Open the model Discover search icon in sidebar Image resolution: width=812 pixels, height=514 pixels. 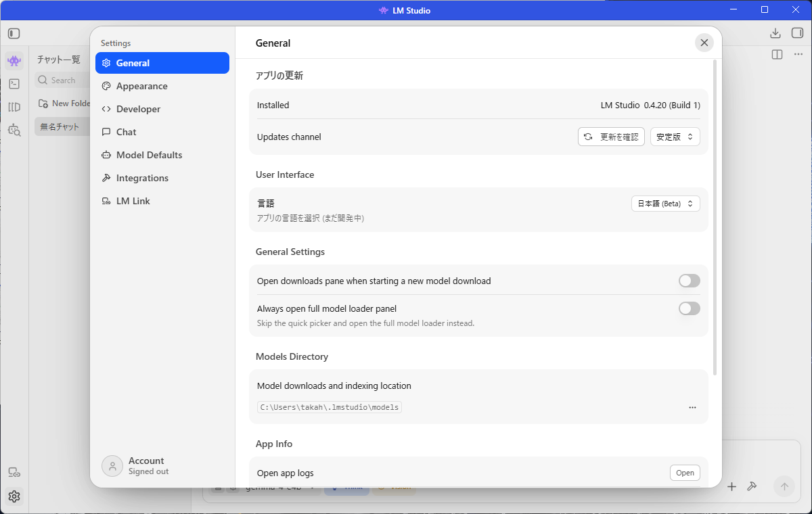point(14,130)
